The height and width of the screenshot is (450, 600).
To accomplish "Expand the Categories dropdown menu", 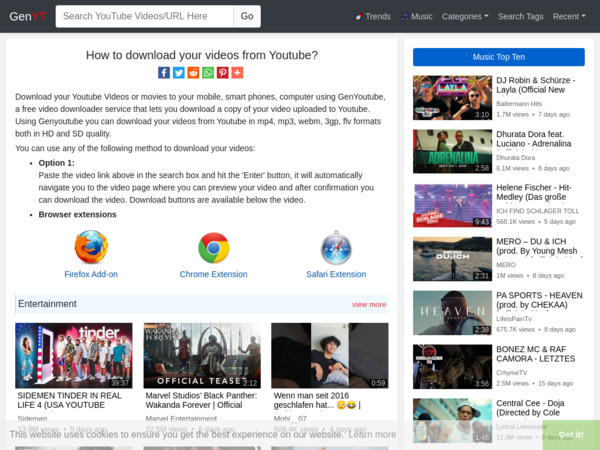I will pyautogui.click(x=465, y=16).
